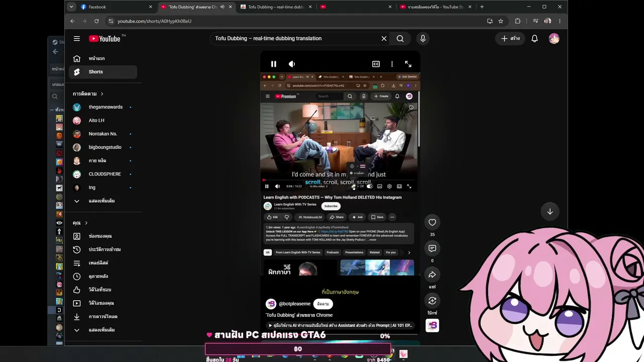Open comments on the Short

(432, 248)
